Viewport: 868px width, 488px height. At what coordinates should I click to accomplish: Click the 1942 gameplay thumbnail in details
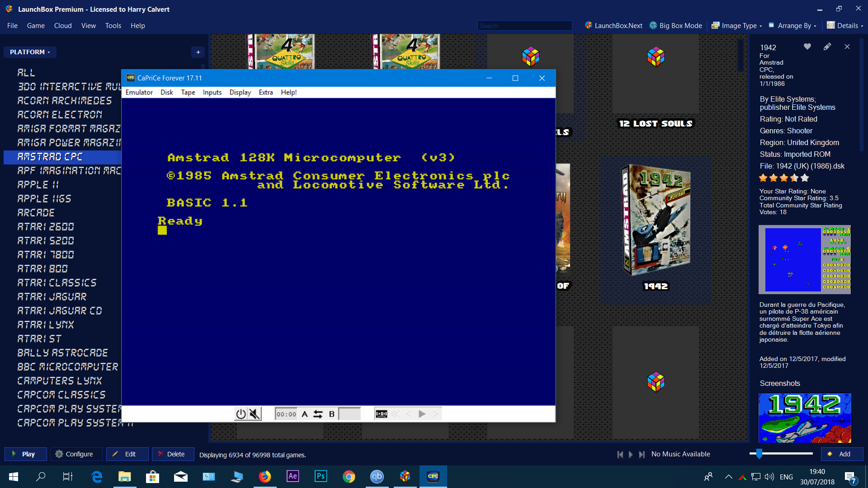tap(805, 260)
